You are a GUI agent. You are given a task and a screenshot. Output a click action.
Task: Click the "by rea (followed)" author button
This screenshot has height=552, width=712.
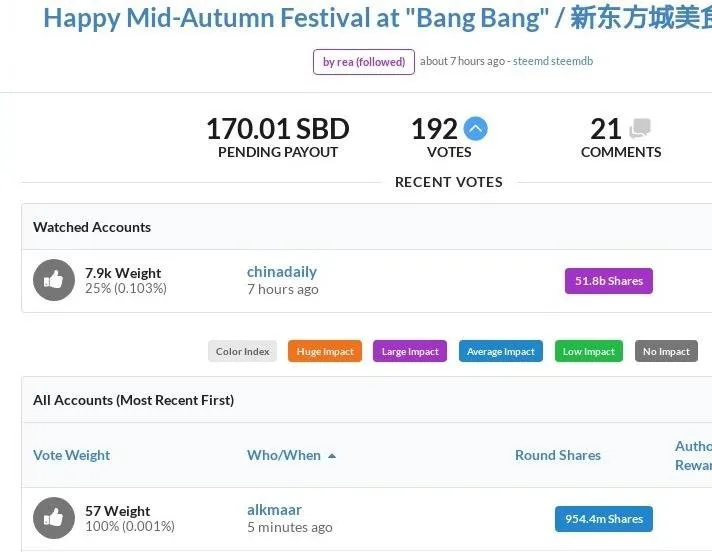pyautogui.click(x=364, y=62)
